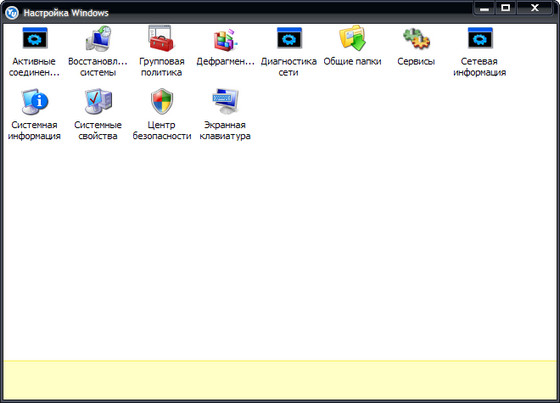Open Групповая политика toolbox icon
This screenshot has width=560, height=403.
pyautogui.click(x=161, y=38)
